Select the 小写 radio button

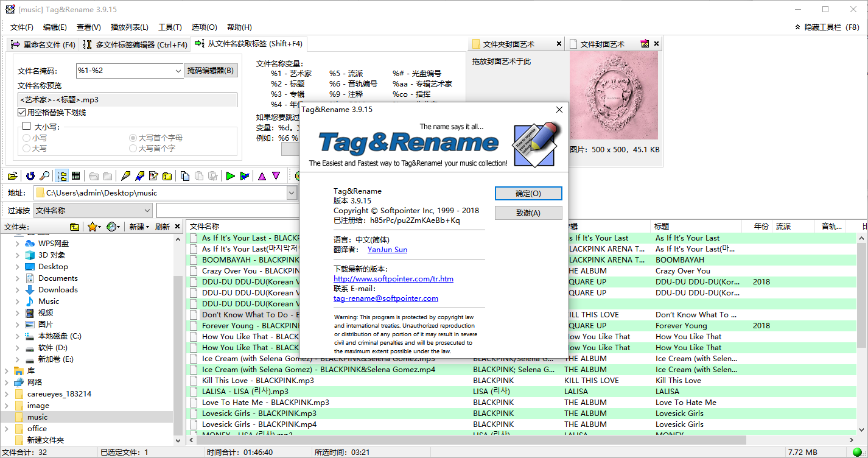click(26, 138)
